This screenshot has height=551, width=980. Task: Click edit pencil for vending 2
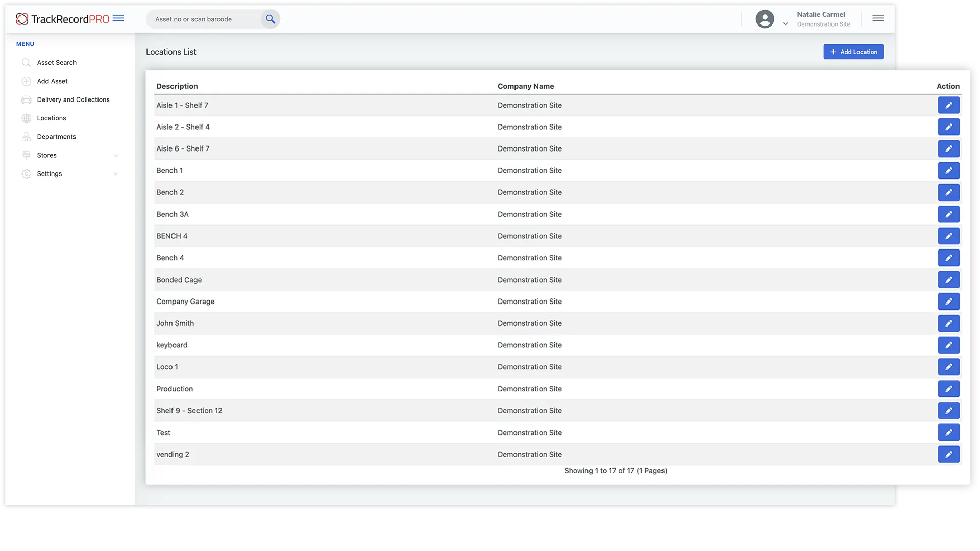[x=948, y=454]
